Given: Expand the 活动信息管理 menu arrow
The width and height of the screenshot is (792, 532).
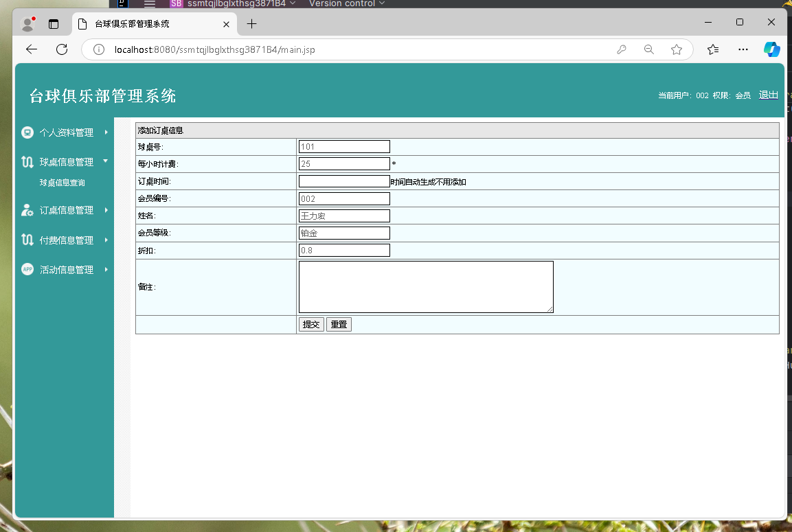Looking at the screenshot, I should tap(106, 270).
